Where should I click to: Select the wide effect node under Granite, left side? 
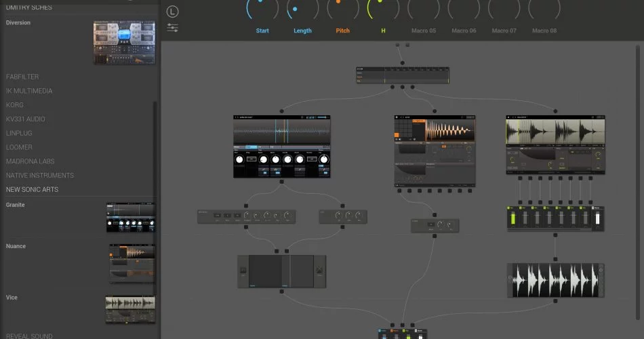pos(247,216)
